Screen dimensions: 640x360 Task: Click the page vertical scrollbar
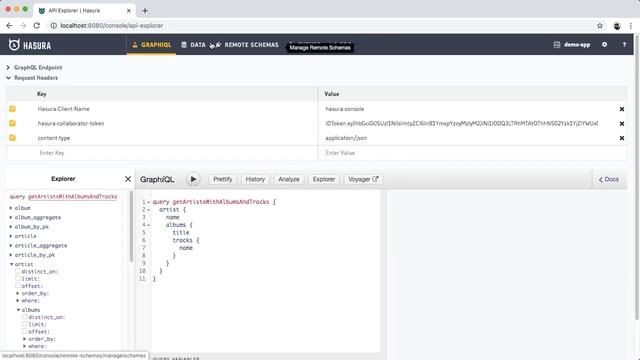pos(637,178)
